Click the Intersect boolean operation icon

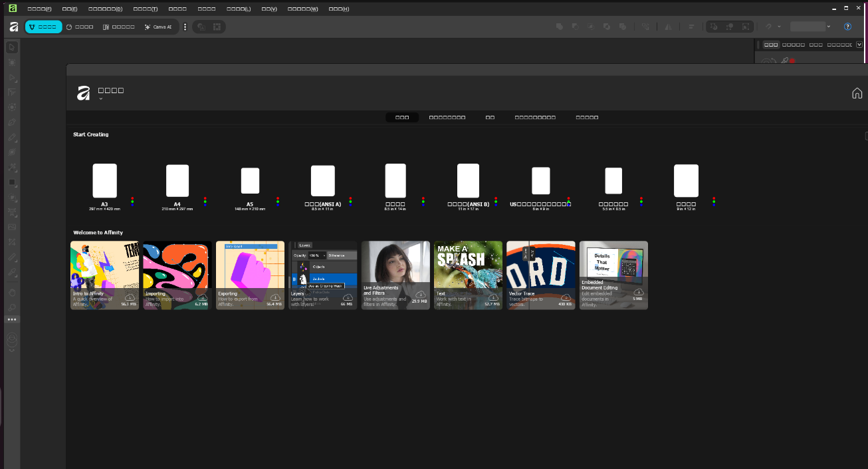click(591, 27)
